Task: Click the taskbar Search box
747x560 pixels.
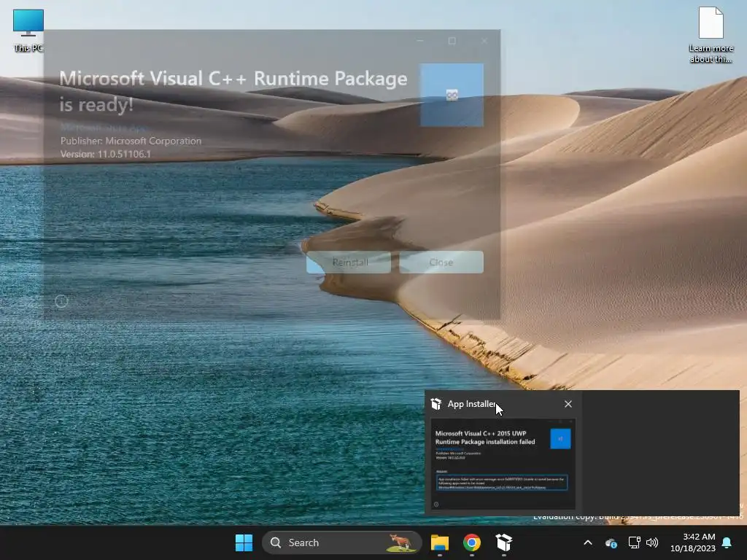Action: [341, 542]
